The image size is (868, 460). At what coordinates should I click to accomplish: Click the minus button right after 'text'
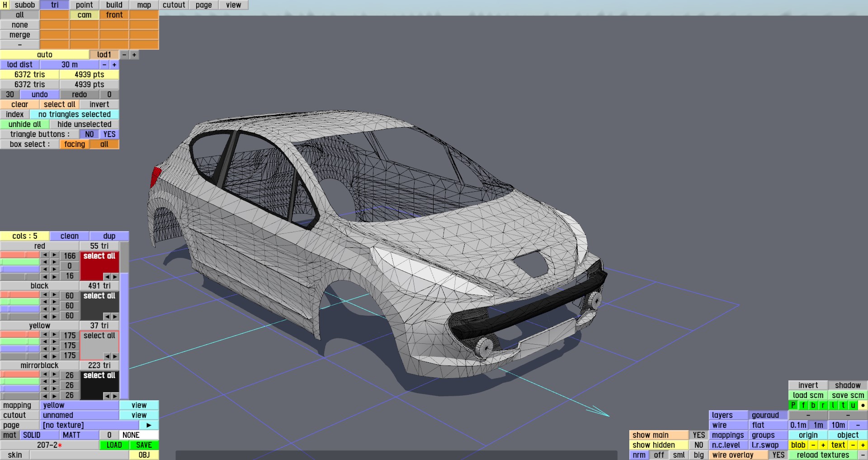coord(853,445)
